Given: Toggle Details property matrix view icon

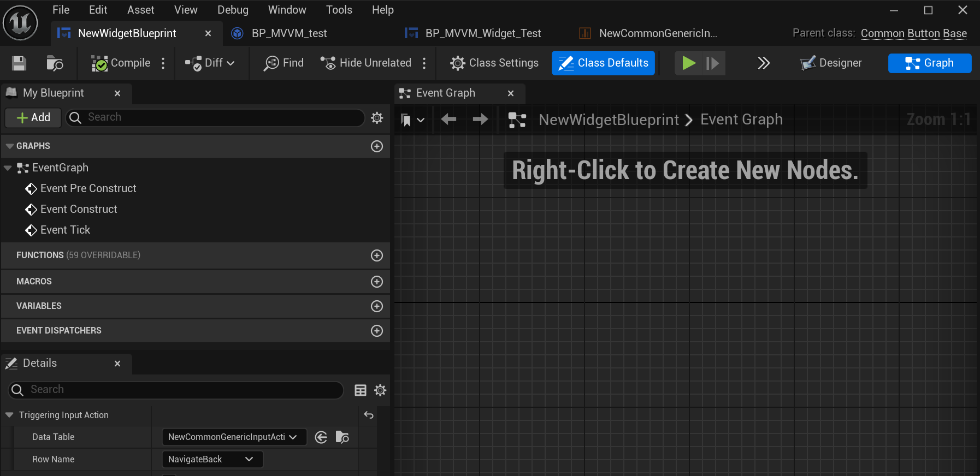Looking at the screenshot, I should click(x=361, y=390).
